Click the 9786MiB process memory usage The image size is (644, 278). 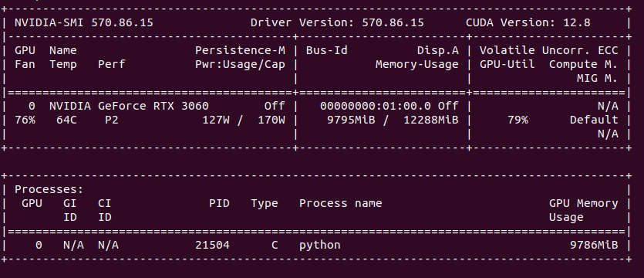pos(594,245)
